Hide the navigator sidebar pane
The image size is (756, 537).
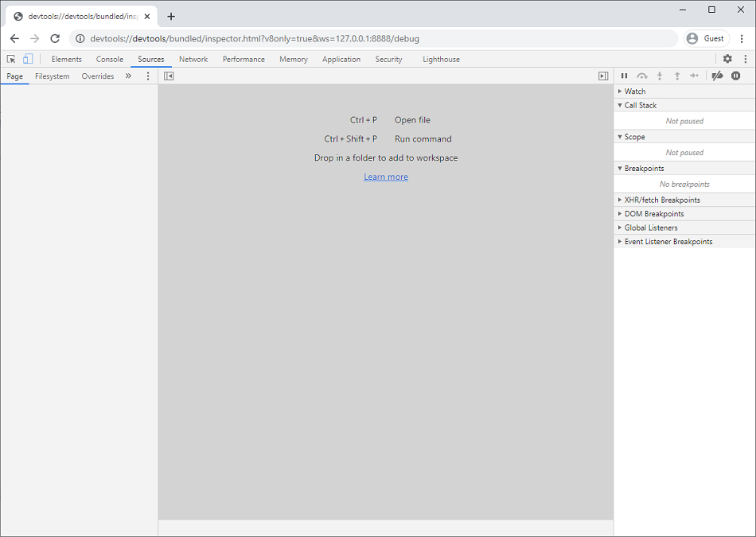pos(169,76)
